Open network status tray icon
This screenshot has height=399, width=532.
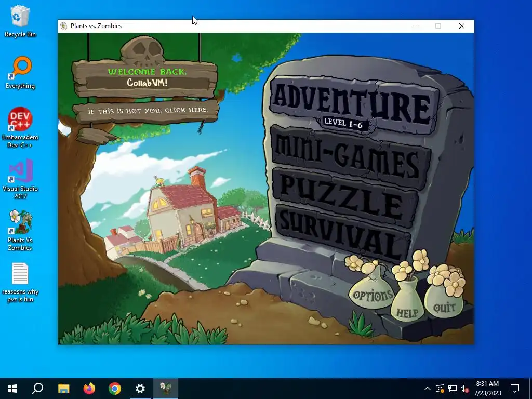(x=453, y=389)
